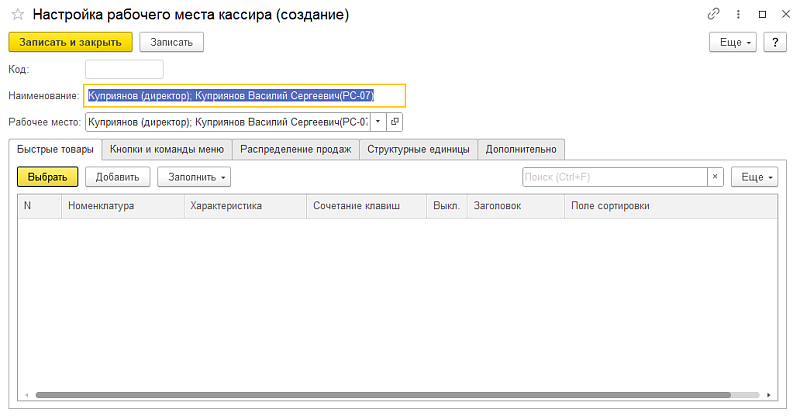Image resolution: width=800 pixels, height=416 pixels.
Task: Add form to favorites with star icon
Action: coord(17,15)
